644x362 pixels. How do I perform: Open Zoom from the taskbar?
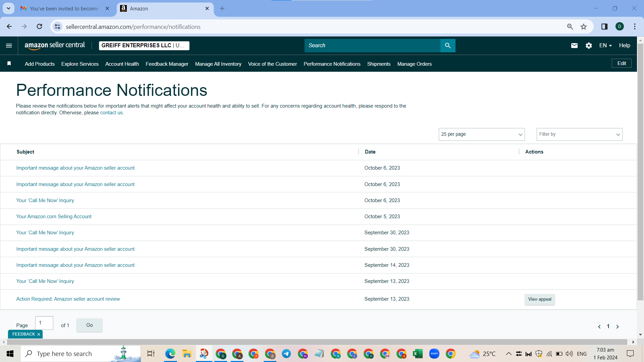[x=434, y=354]
